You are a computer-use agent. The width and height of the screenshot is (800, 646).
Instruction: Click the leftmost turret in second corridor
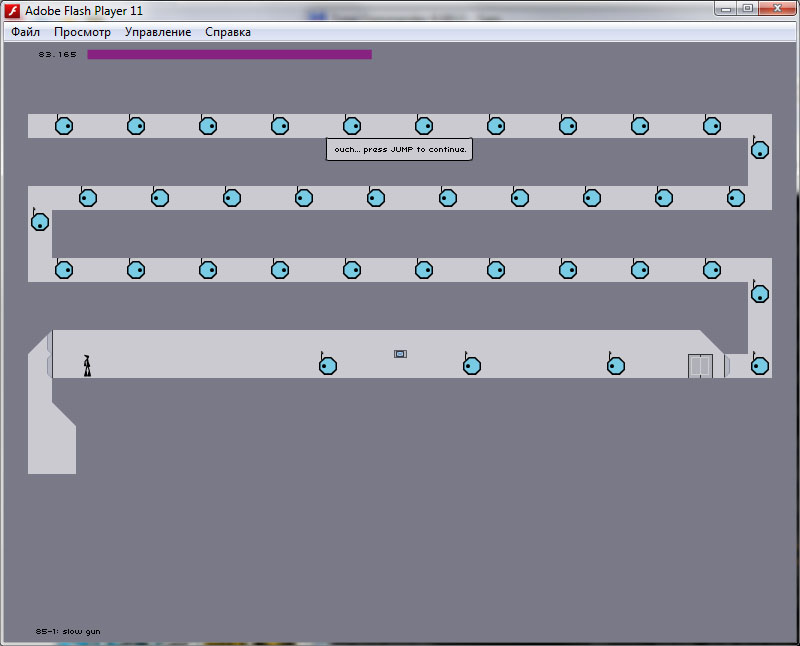coord(88,197)
